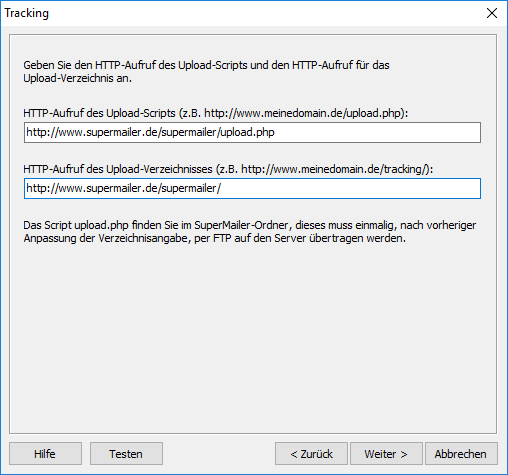Viewport: 508px width, 475px height.
Task: Click the Tracking window title
Action: coord(27,13)
